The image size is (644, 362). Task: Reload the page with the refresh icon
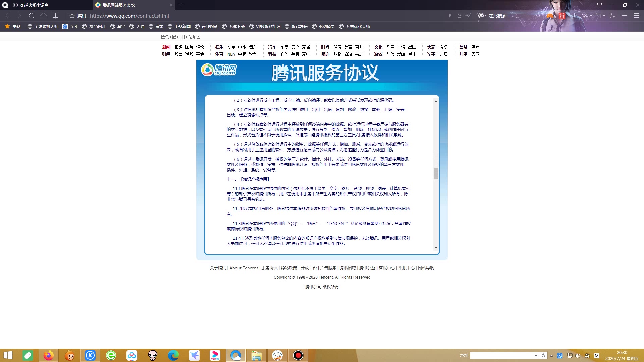tap(31, 16)
